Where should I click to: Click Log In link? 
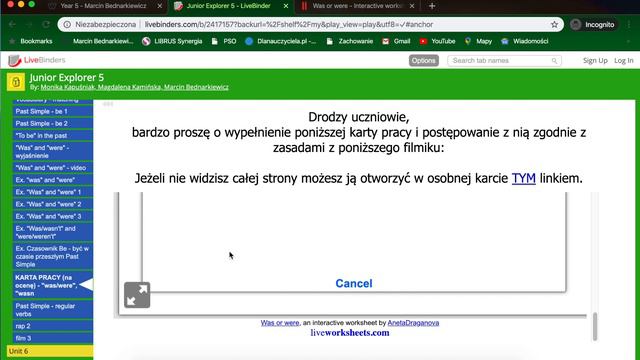click(x=624, y=60)
